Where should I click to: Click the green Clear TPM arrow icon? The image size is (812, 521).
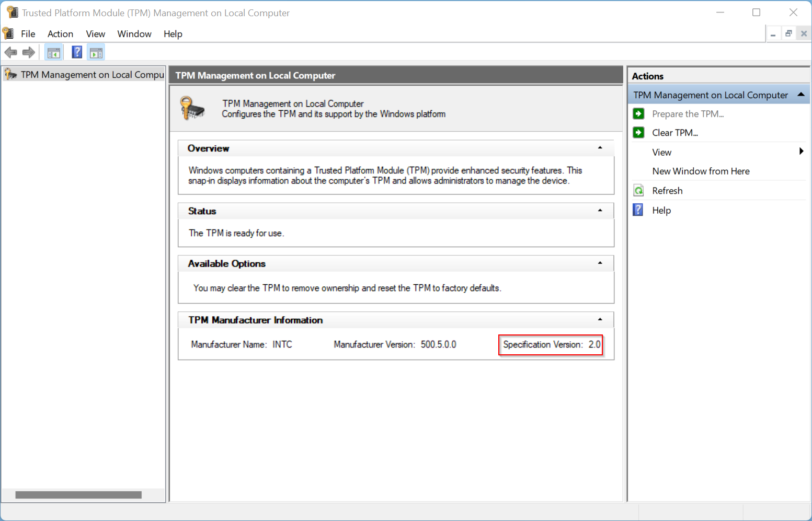click(638, 132)
